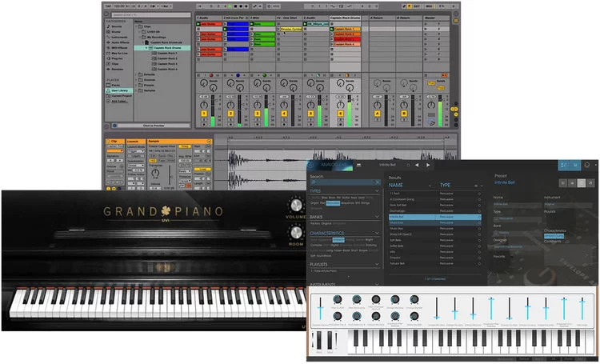Mute Captain Rock Drums track 6 activator
600x364 pixels.
click(341, 114)
